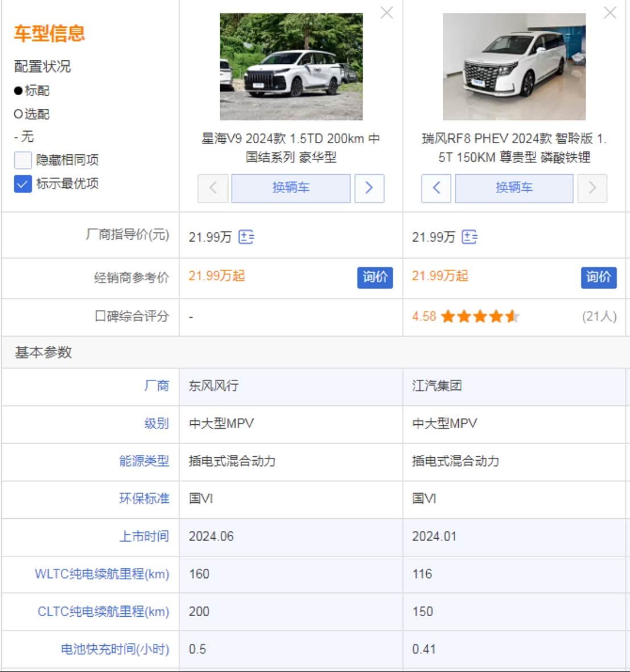Click the 标配 legend entry
The width and height of the screenshot is (630, 672).
pos(32,91)
